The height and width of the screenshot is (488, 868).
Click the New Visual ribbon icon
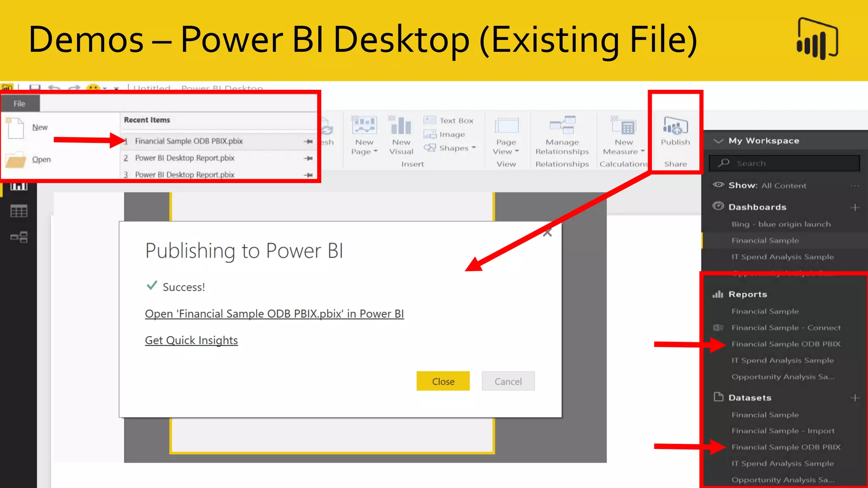pyautogui.click(x=401, y=125)
